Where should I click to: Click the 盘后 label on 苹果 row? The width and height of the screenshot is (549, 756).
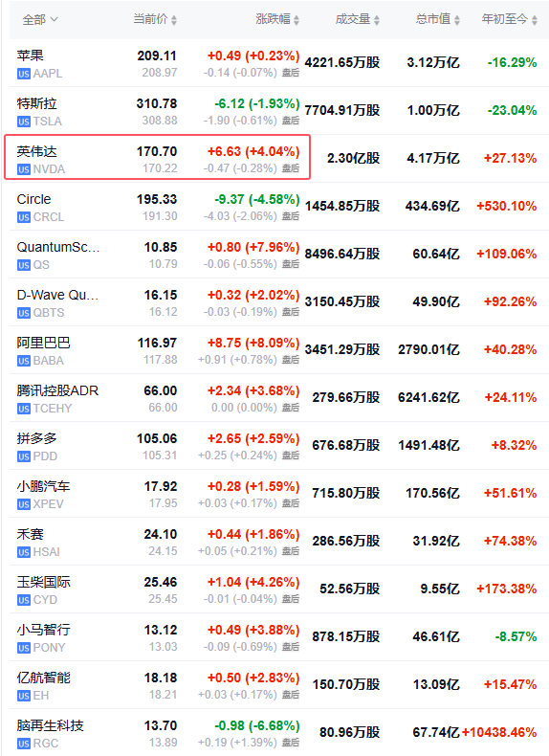point(291,73)
